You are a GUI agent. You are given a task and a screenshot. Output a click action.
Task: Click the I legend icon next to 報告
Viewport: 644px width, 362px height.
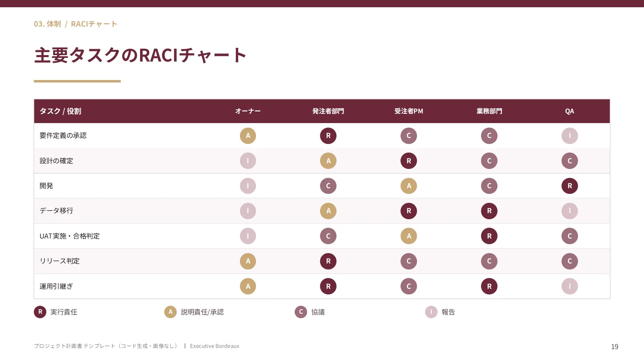click(431, 312)
